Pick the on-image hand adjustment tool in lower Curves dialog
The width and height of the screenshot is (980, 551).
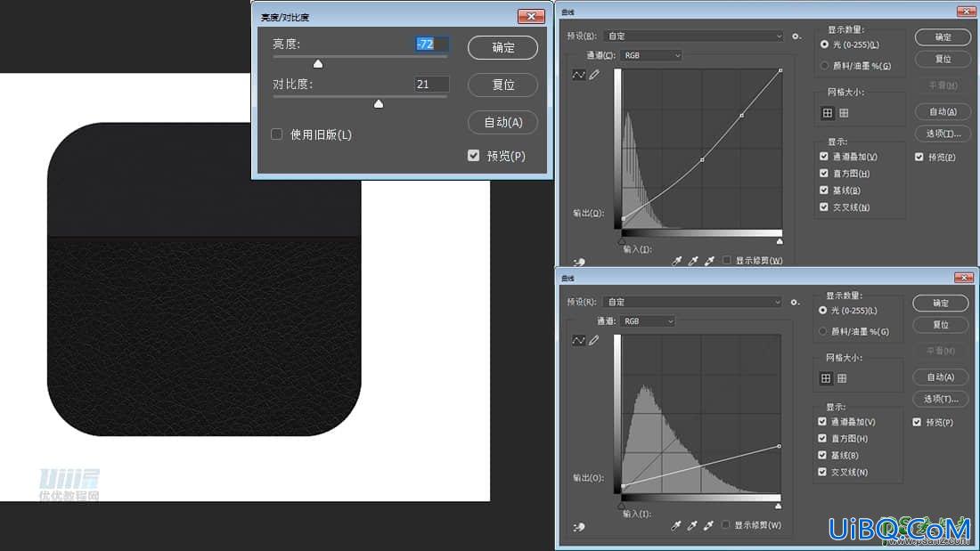click(x=579, y=527)
